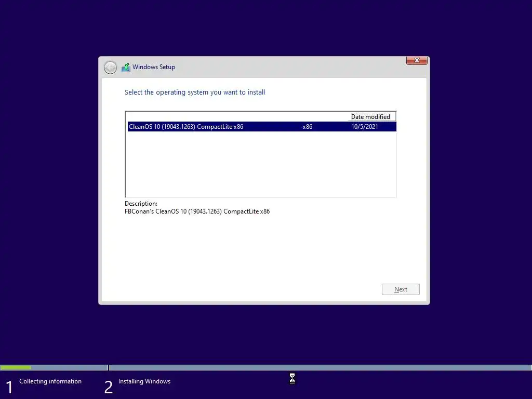The image size is (532, 399).
Task: Close the Windows Setup dialog
Action: coord(417,60)
